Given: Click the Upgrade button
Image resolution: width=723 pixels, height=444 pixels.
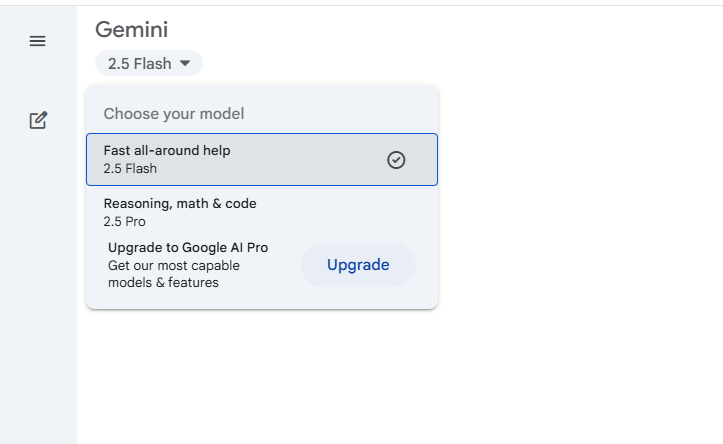Looking at the screenshot, I should [358, 265].
